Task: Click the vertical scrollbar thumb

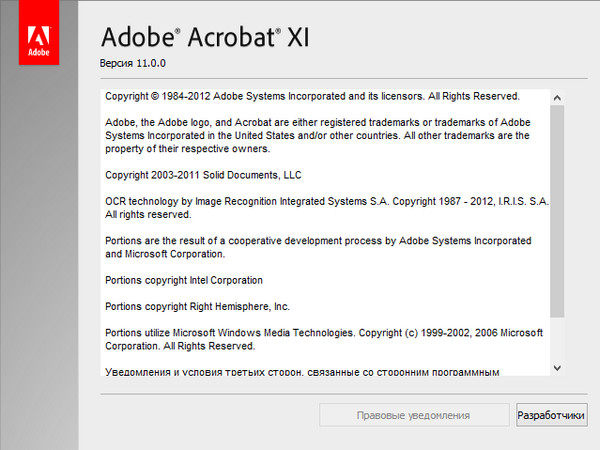Action: click(x=557, y=211)
